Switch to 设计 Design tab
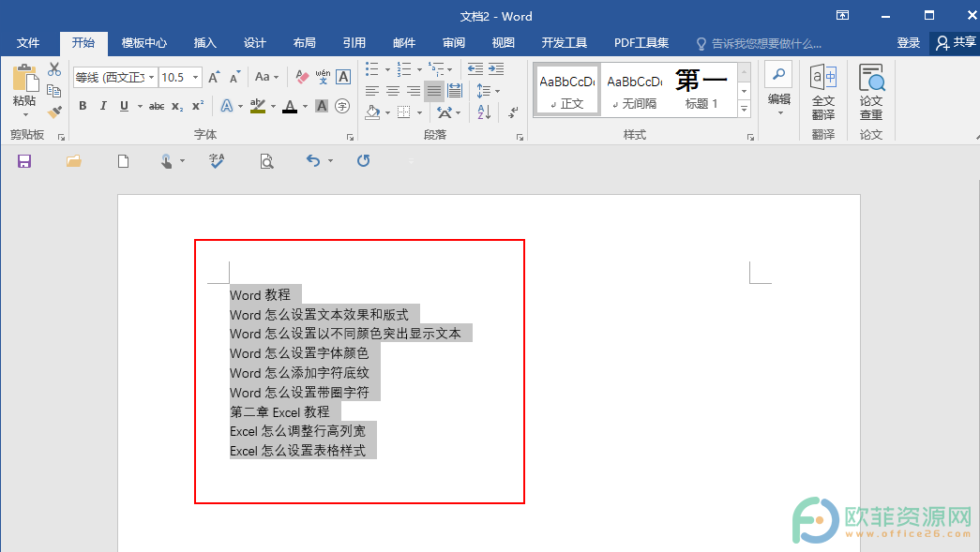Screen dimensions: 980x552 click(254, 43)
